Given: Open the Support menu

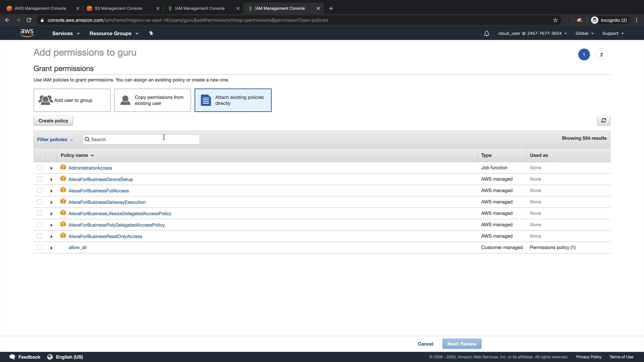Looking at the screenshot, I should click(613, 34).
